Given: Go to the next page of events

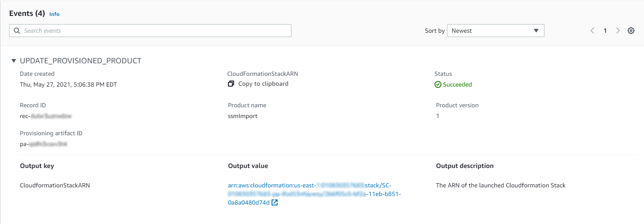Looking at the screenshot, I should (618, 31).
